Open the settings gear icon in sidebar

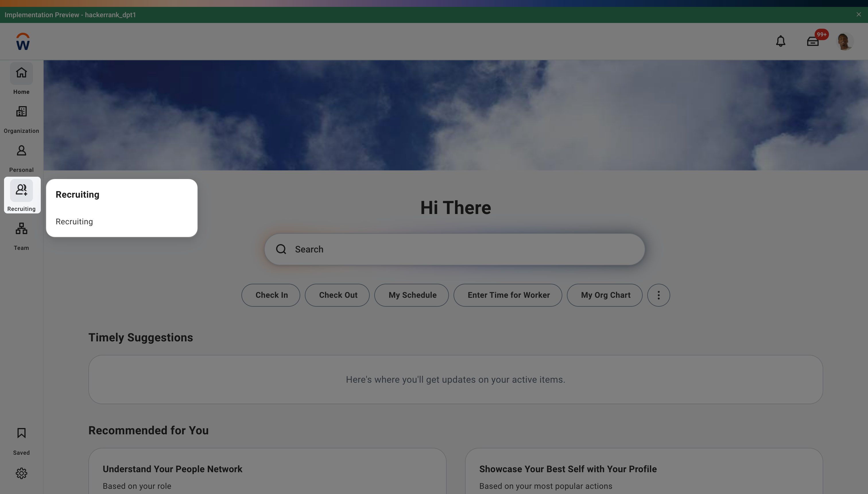(x=22, y=473)
